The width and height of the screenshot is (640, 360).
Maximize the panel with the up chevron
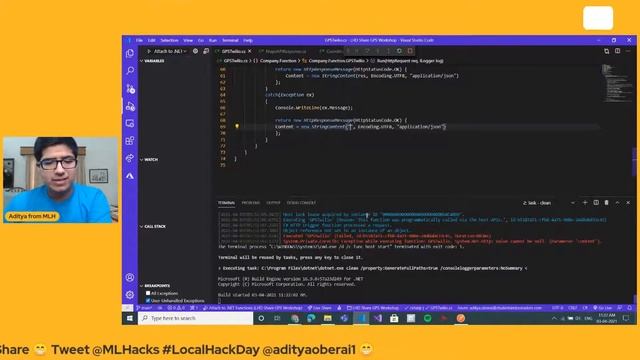pos(617,202)
